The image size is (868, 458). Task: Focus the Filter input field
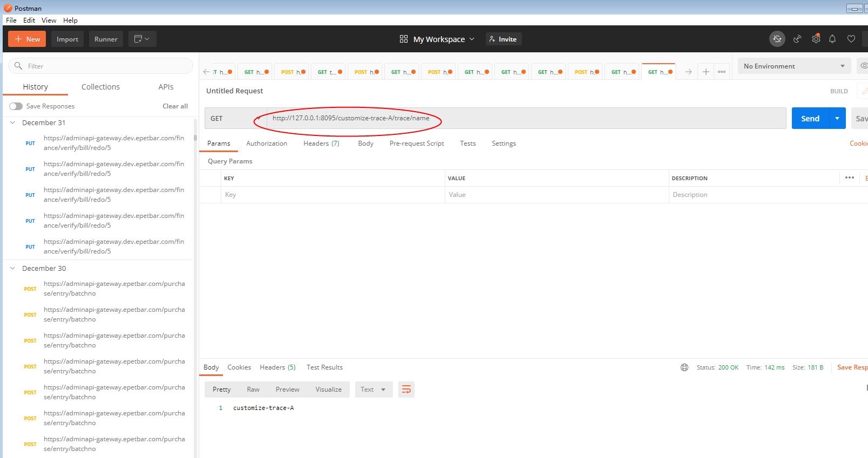pos(100,66)
